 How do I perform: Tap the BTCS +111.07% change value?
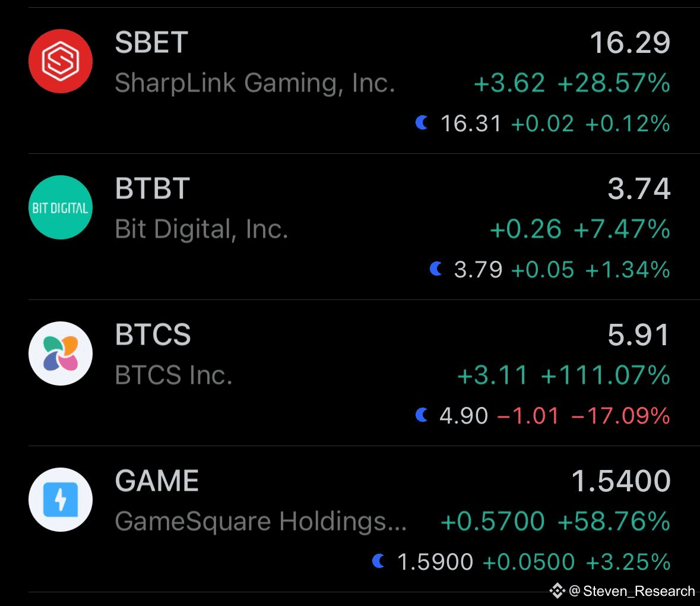click(x=606, y=375)
